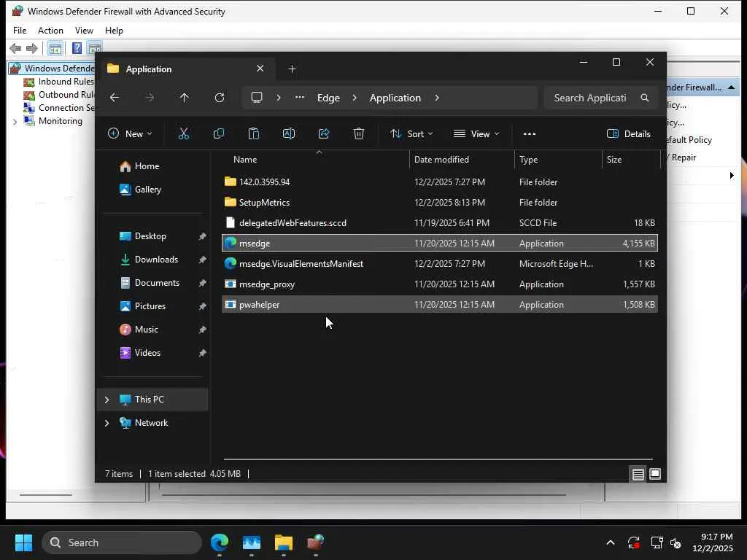
Task: Click the Copy icon in Explorer toolbar
Action: (219, 134)
